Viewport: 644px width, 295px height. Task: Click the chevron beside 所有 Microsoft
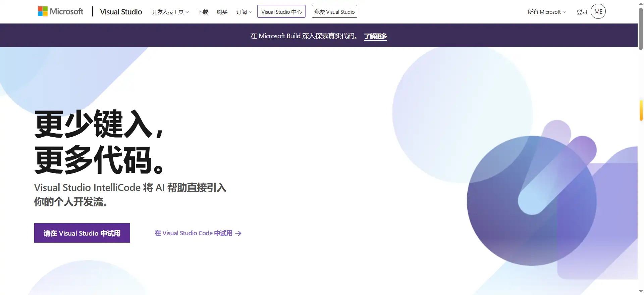[x=565, y=12]
